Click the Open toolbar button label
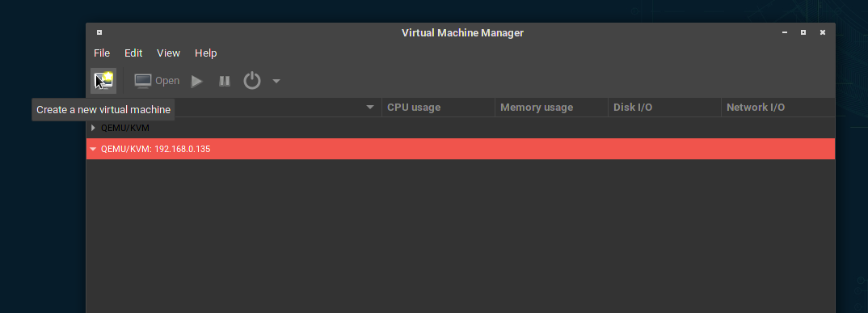Image resolution: width=868 pixels, height=313 pixels. click(x=167, y=81)
